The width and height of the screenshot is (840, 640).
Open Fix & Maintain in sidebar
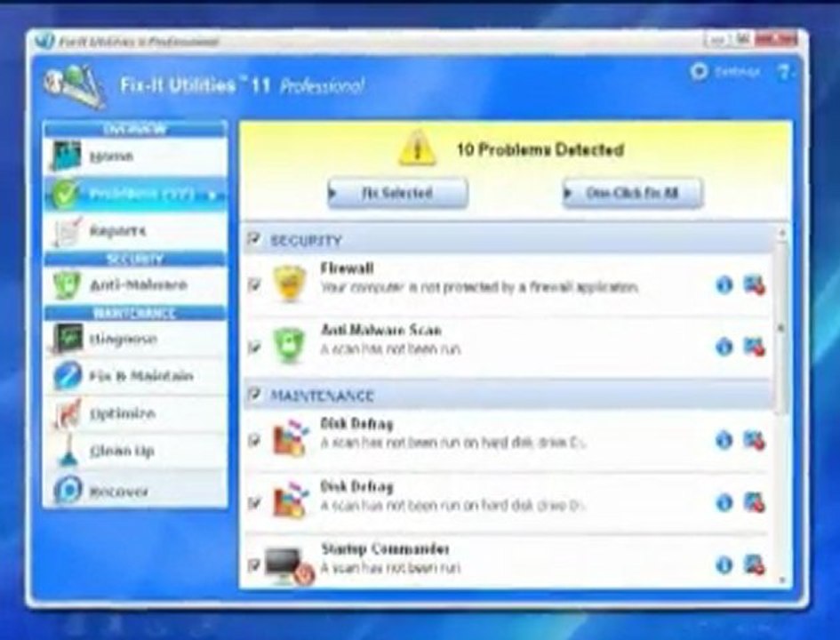135,376
